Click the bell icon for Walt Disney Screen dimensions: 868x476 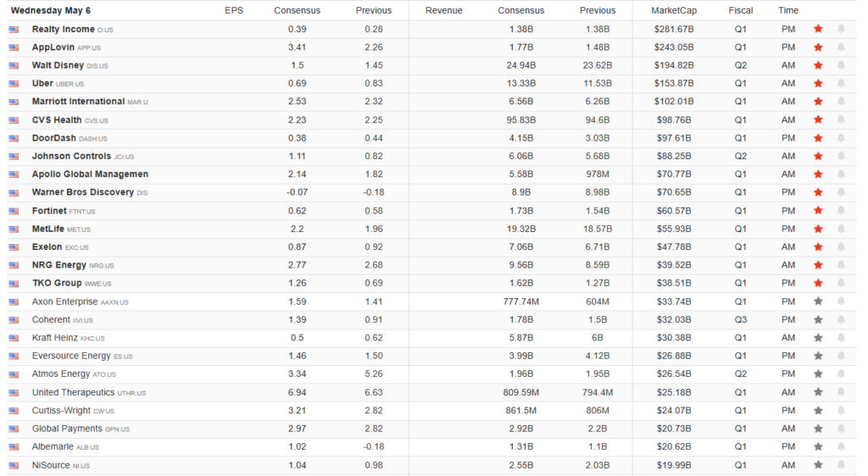pos(841,65)
